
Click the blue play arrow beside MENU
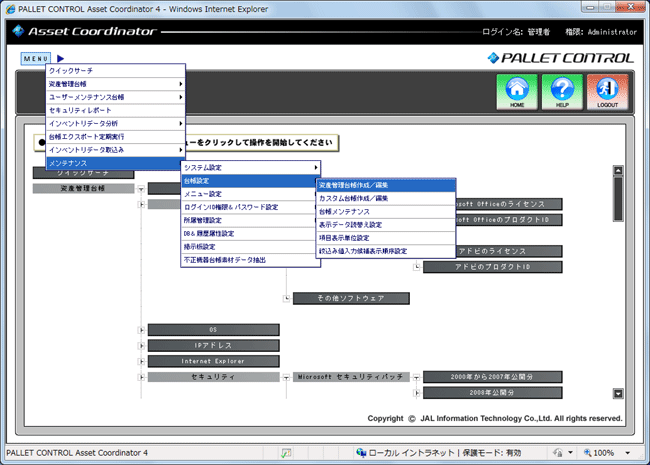(x=61, y=58)
